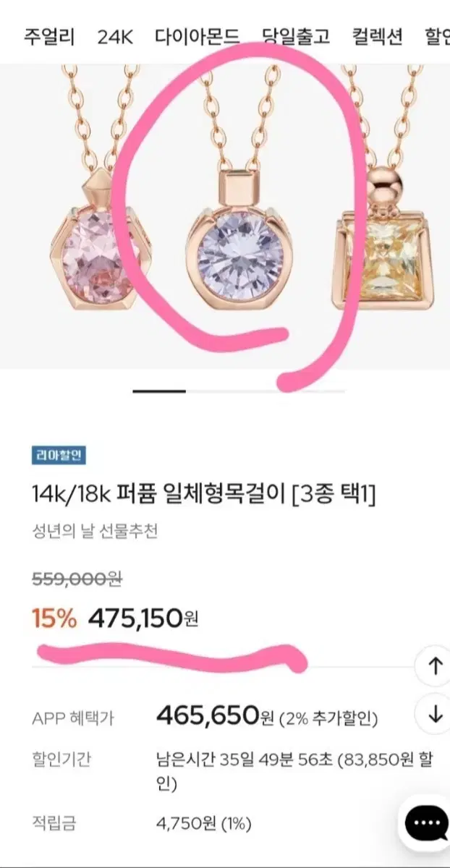This screenshot has width=450, height=868.
Task: Tap the scroll-down arrow button
Action: (434, 715)
